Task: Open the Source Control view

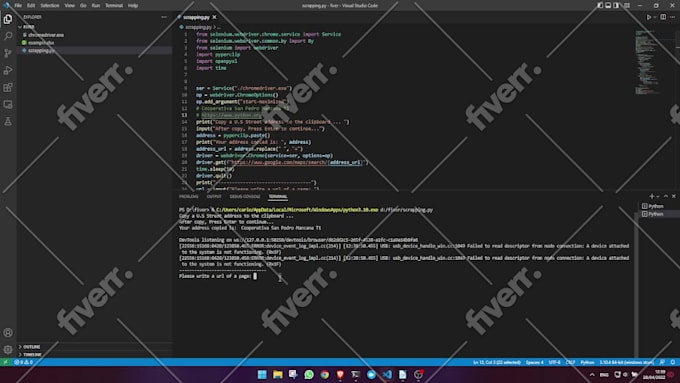Action: (8, 53)
